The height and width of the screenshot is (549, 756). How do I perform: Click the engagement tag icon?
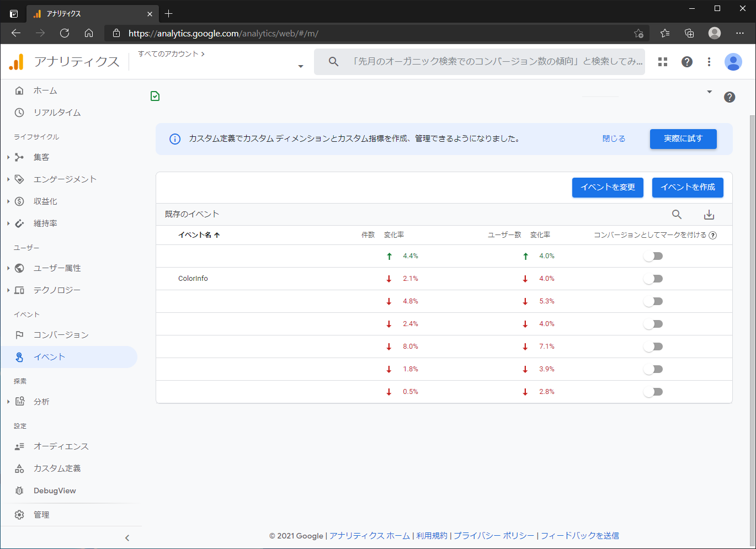tap(19, 179)
